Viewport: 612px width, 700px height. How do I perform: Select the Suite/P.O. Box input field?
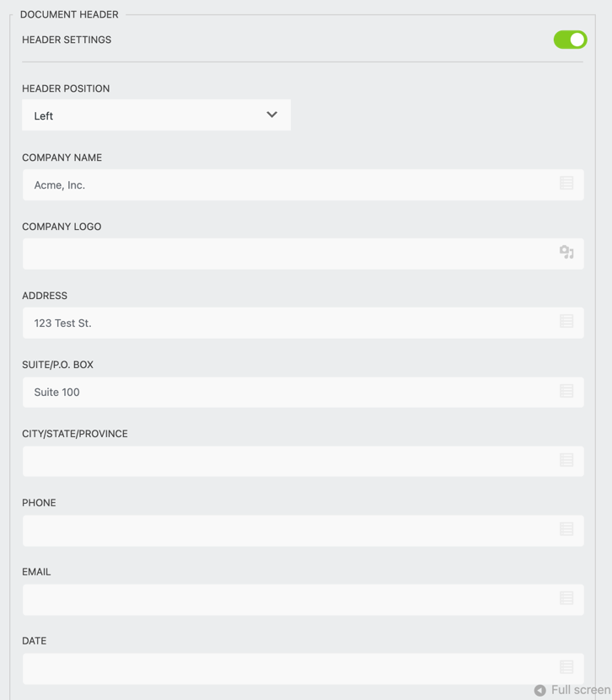coord(287,392)
